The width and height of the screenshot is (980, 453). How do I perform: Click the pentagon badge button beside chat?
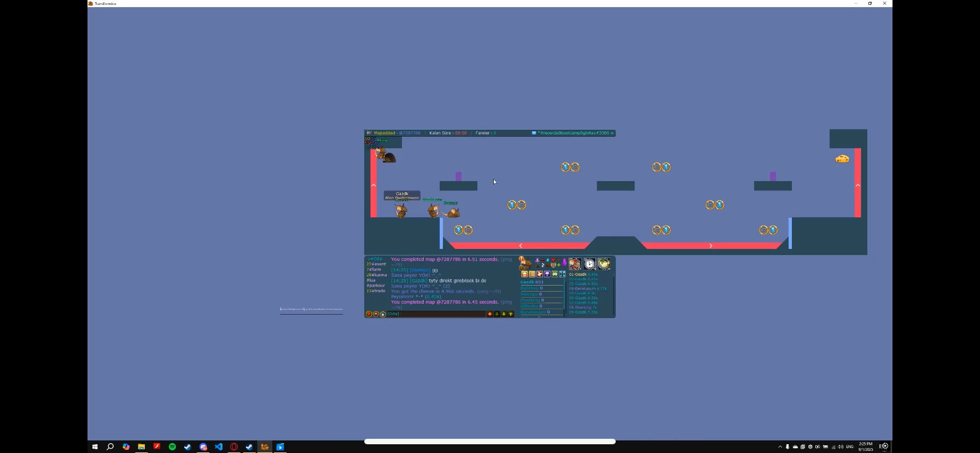383,314
